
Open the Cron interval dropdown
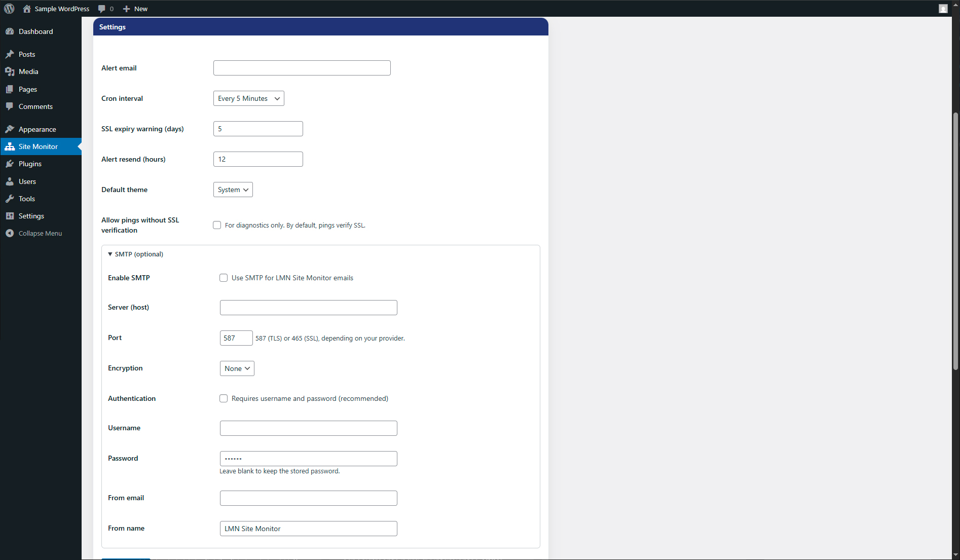click(248, 98)
